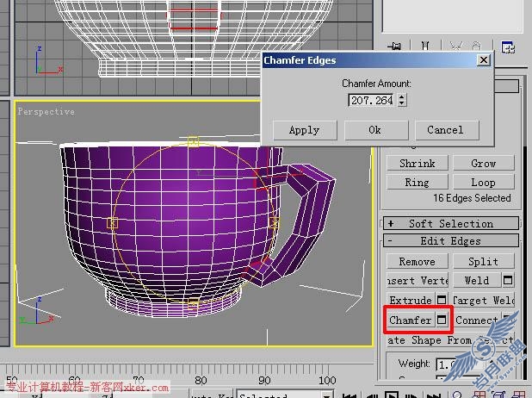Screen dimensions: 532x398
Task: Click the Insert Vertex button
Action: 417,281
